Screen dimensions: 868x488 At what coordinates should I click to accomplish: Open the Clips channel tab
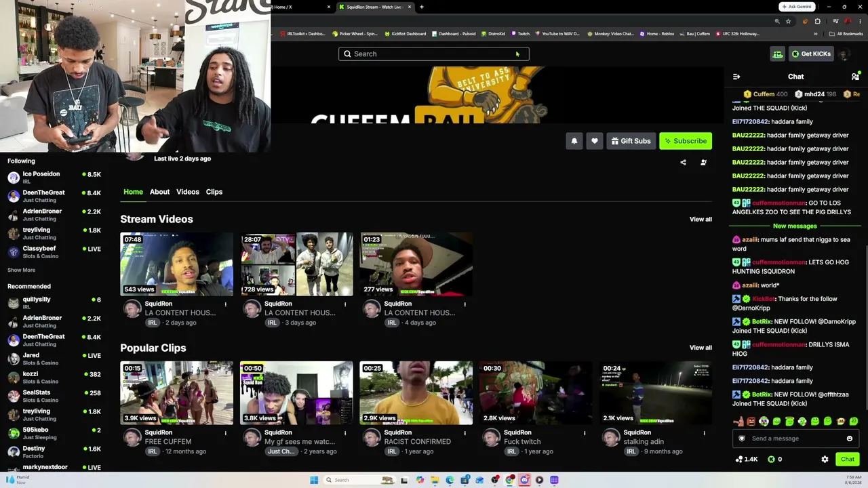[x=214, y=192]
